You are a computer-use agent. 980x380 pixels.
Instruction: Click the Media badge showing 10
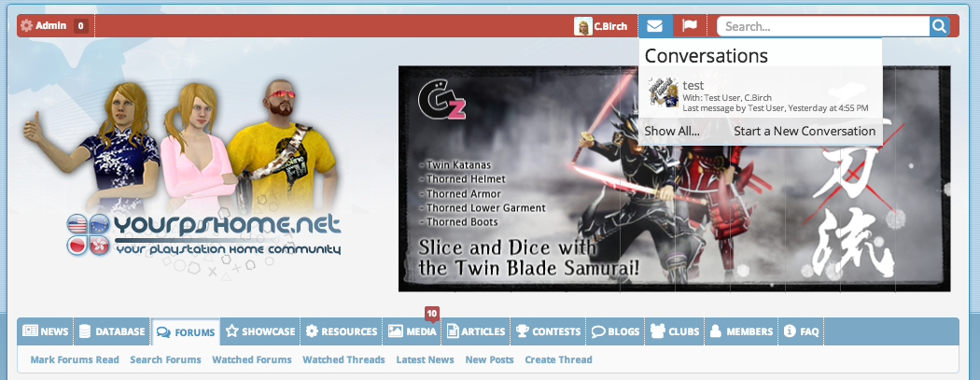pos(432,313)
